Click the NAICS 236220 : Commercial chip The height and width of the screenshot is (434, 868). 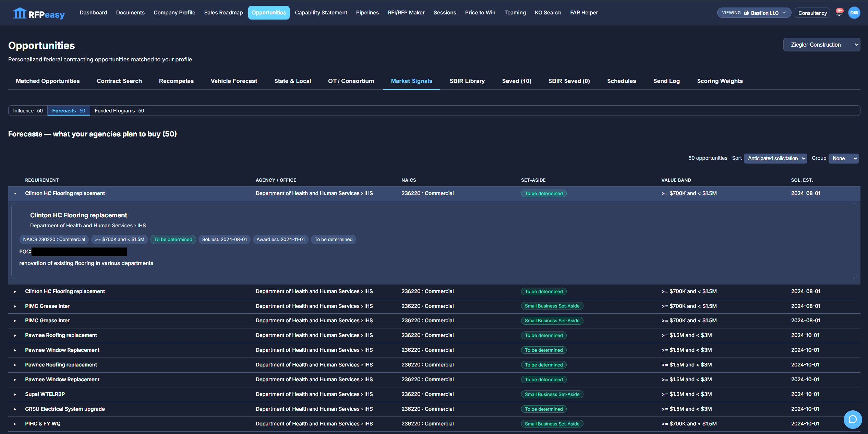click(x=54, y=239)
